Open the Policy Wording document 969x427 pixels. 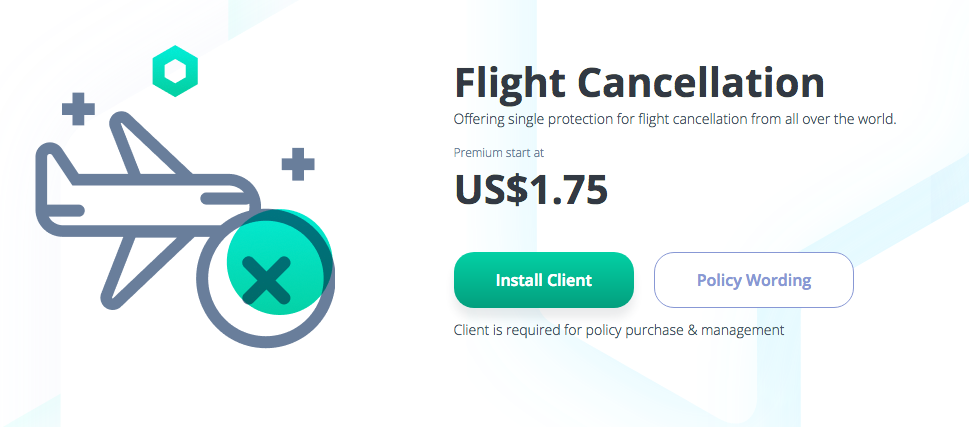click(x=753, y=280)
